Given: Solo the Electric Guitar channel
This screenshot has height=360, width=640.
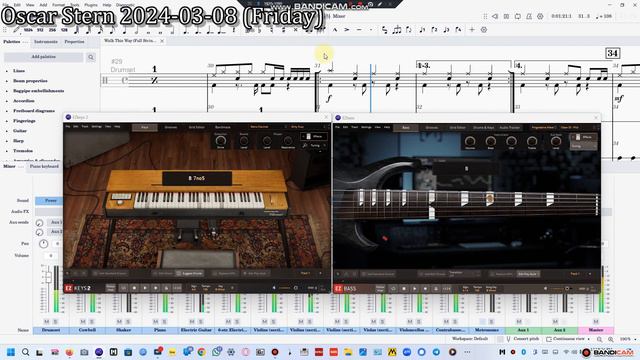Looking at the screenshot, I should pos(200,322).
